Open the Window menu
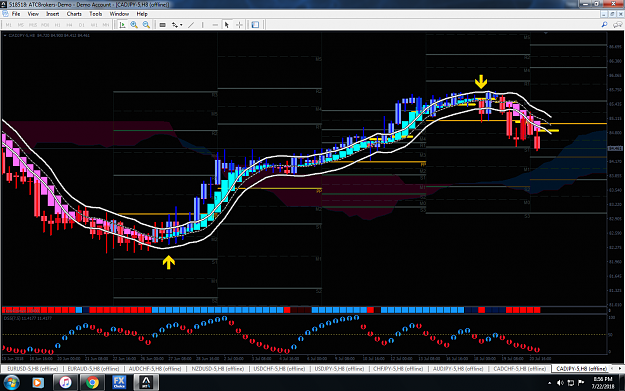625x391 pixels. [119, 14]
